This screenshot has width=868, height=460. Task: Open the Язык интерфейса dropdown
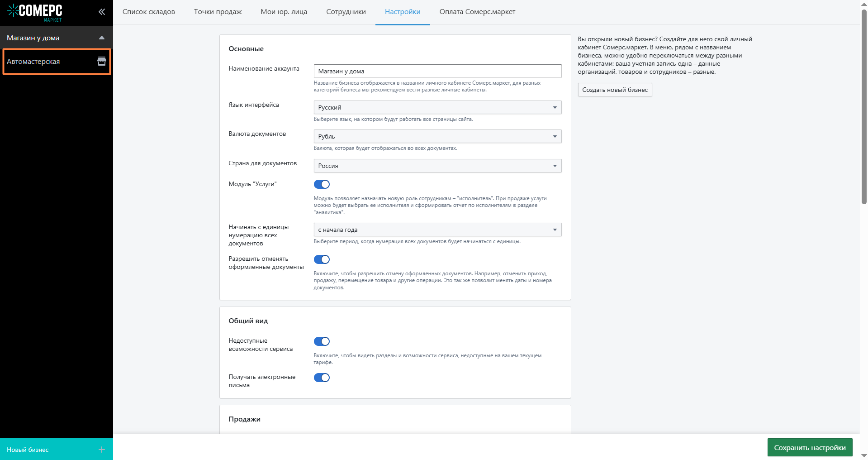[437, 107]
